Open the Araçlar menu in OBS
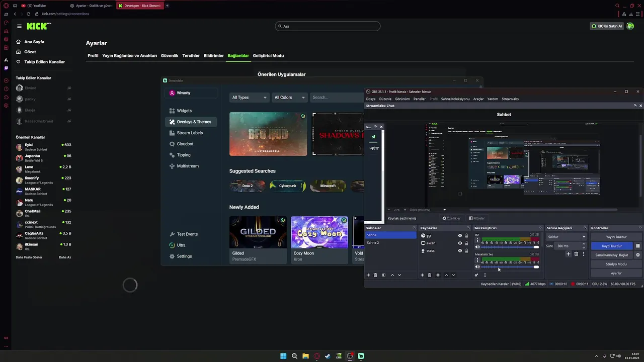This screenshot has width=644, height=362. click(x=478, y=99)
